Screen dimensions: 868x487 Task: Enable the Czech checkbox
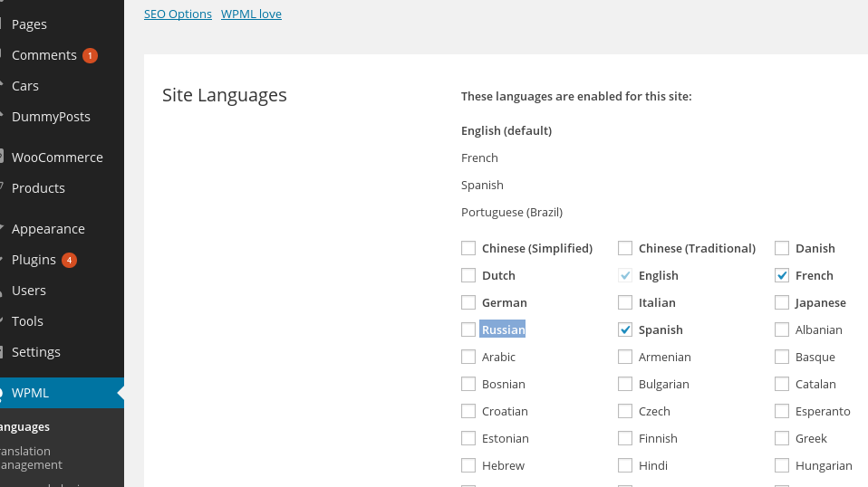[x=625, y=411]
